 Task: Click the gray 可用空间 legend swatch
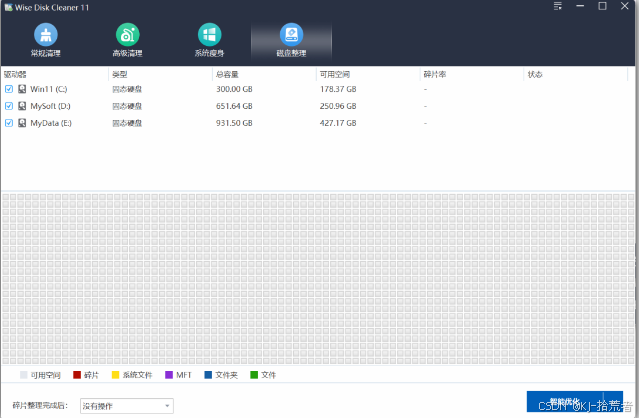pos(24,375)
